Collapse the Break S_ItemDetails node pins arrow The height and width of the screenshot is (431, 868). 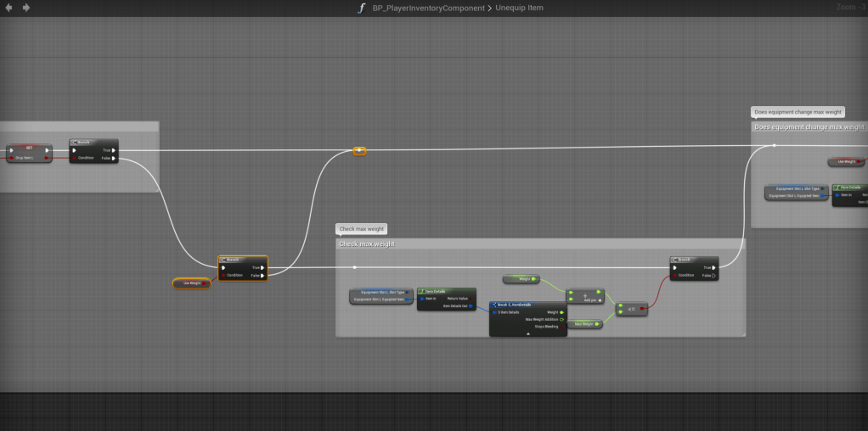coord(527,333)
